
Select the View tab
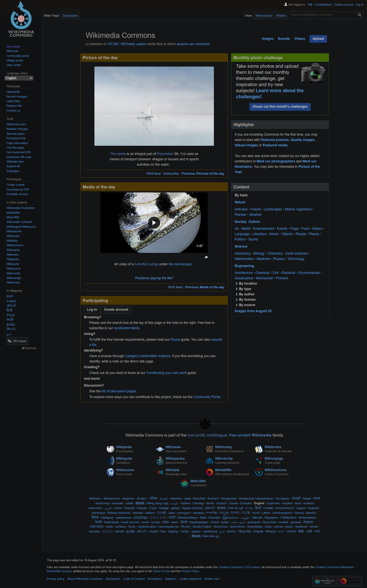[248, 15]
